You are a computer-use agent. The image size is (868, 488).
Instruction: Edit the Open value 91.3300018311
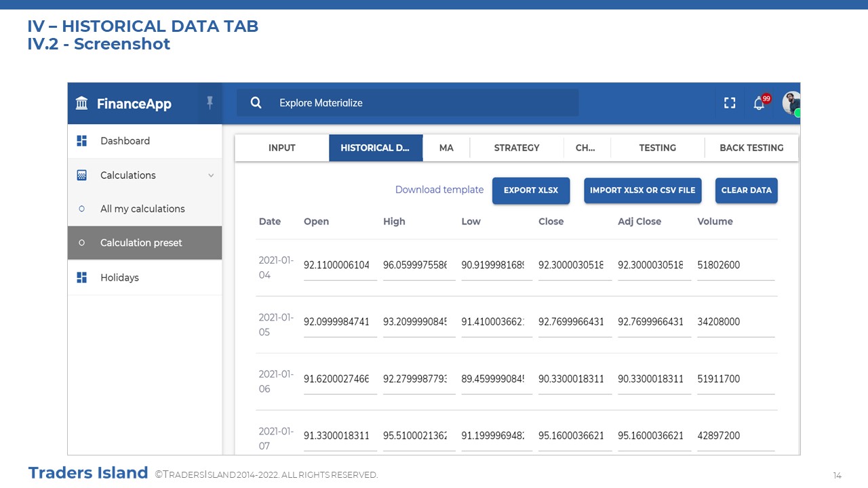pyautogui.click(x=340, y=436)
